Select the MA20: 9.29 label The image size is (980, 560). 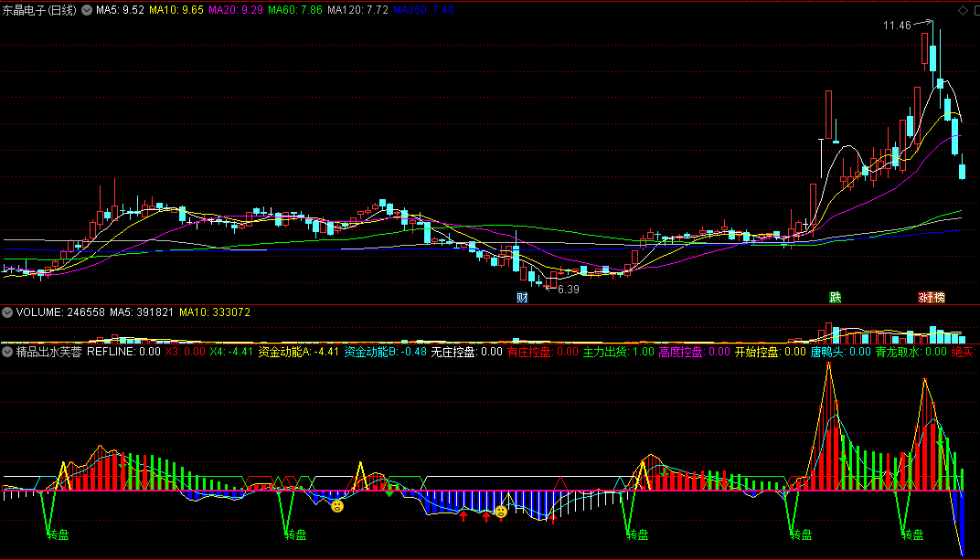click(236, 10)
